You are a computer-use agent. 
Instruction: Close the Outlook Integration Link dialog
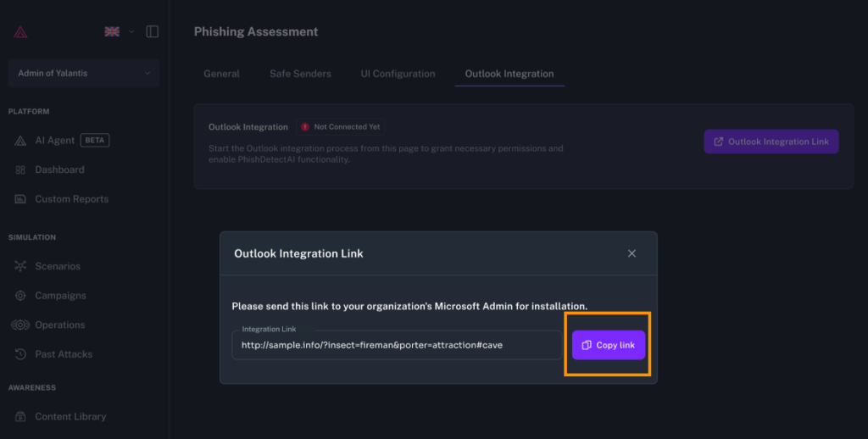[x=632, y=253]
